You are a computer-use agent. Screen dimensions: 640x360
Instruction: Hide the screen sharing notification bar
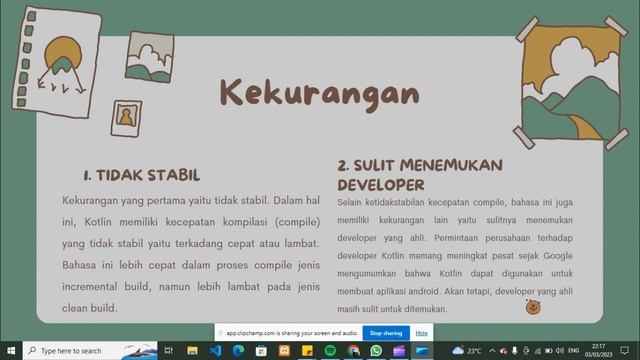[421, 333]
